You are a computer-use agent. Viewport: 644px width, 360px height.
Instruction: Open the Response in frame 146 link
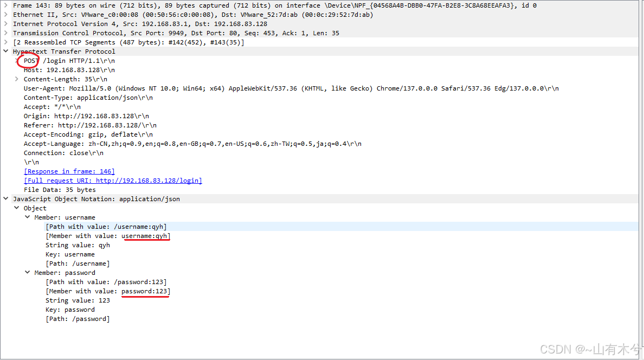coord(69,171)
